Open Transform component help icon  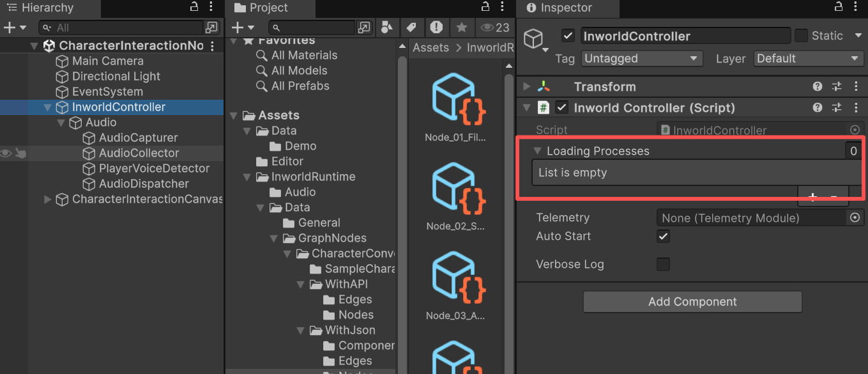pos(818,87)
